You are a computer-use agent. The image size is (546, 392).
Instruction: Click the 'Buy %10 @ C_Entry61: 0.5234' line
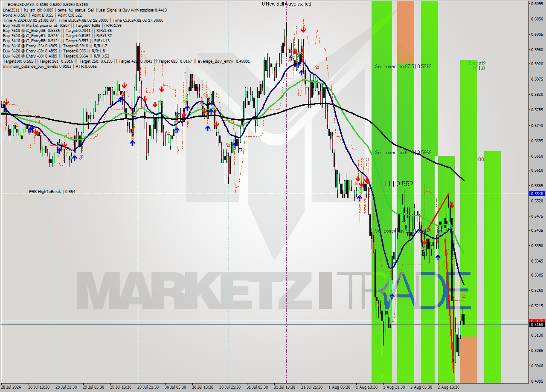pyautogui.click(x=57, y=35)
